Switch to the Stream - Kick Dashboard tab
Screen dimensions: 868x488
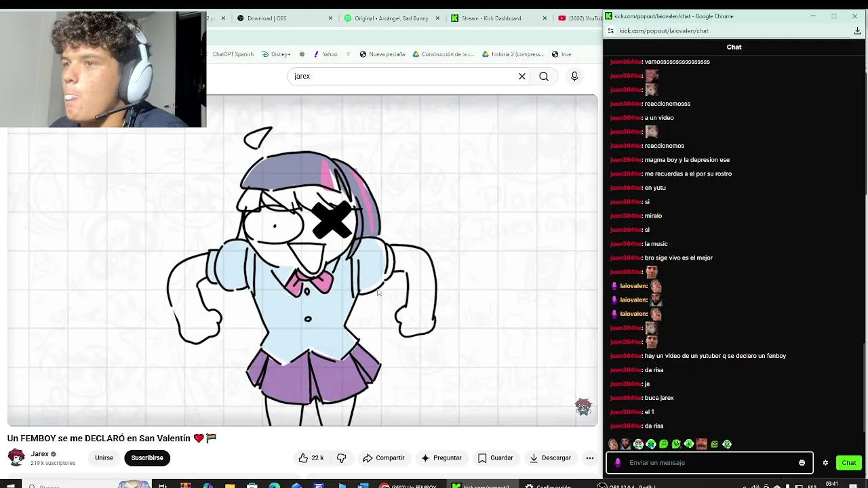coord(499,18)
